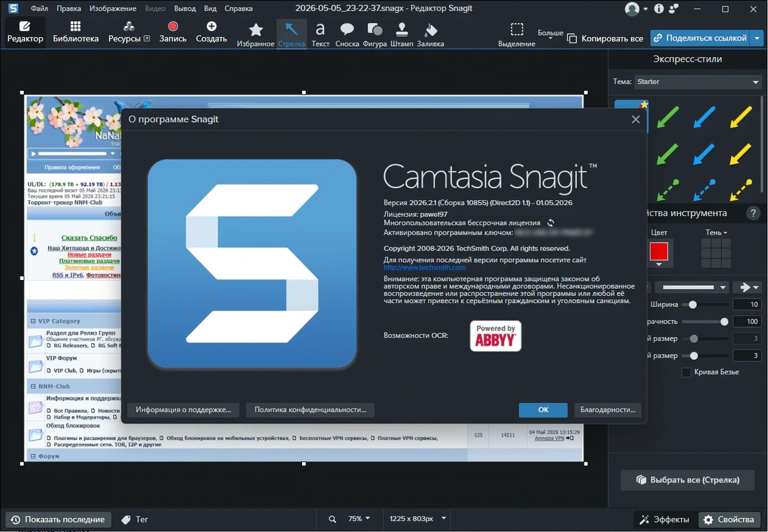Toggle Показать последние tray

coord(58,519)
